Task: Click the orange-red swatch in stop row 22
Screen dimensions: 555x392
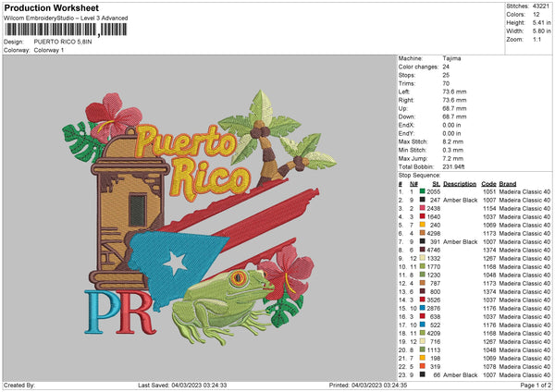Action: pos(423,366)
